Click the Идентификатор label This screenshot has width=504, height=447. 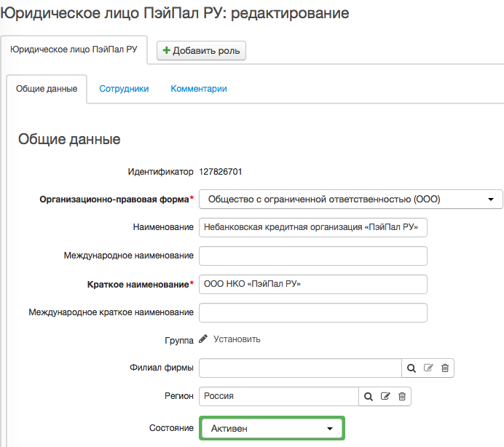(160, 172)
